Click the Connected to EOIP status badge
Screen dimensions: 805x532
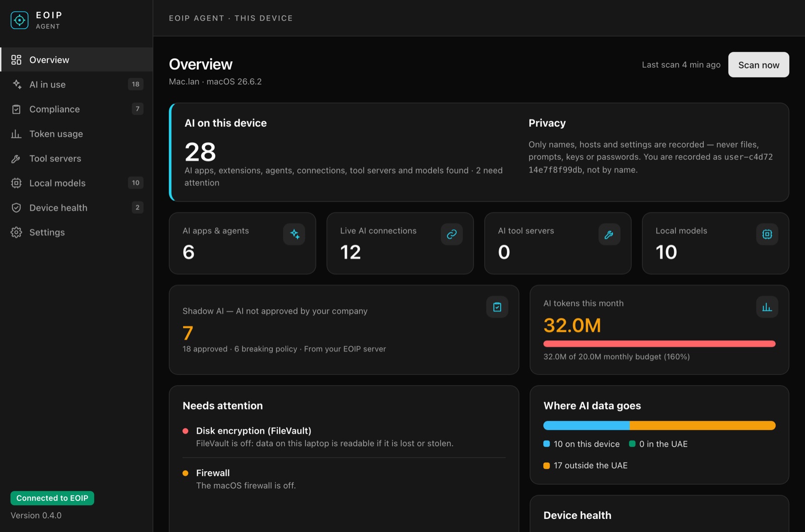click(52, 498)
